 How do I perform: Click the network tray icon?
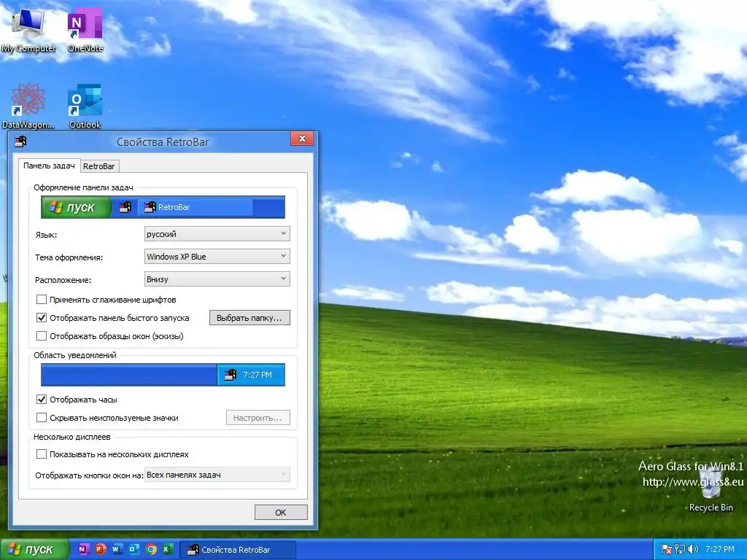click(680, 550)
